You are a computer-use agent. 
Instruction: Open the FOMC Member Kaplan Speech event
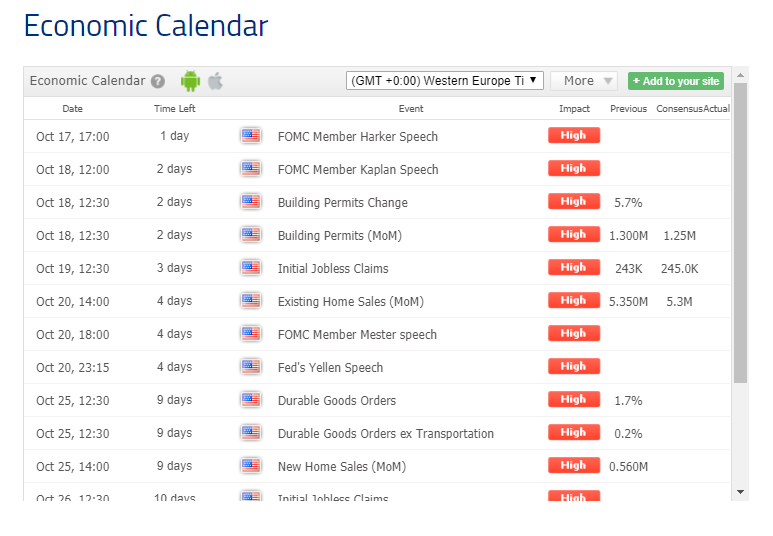pyautogui.click(x=358, y=170)
